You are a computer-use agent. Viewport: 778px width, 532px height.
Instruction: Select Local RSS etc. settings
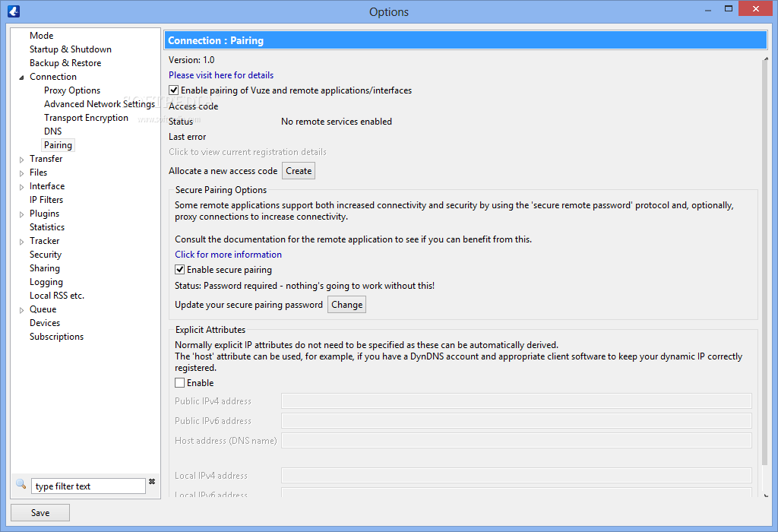[x=56, y=296]
